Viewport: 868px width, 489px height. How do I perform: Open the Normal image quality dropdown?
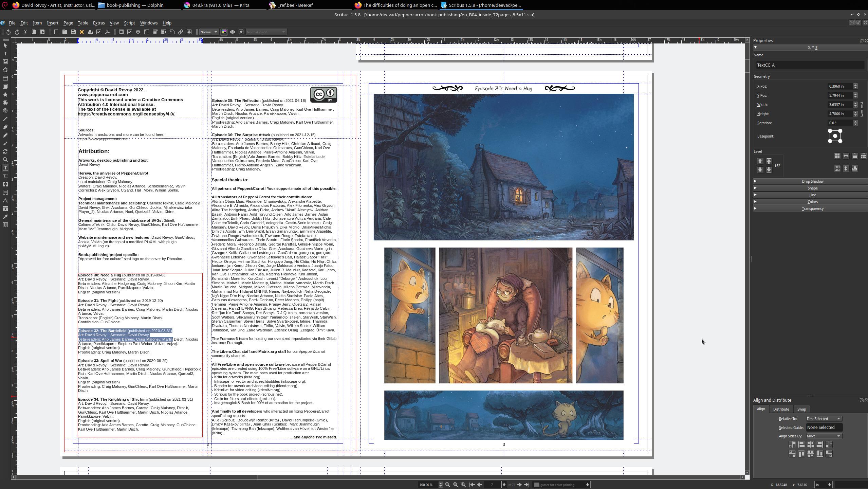[x=208, y=32]
